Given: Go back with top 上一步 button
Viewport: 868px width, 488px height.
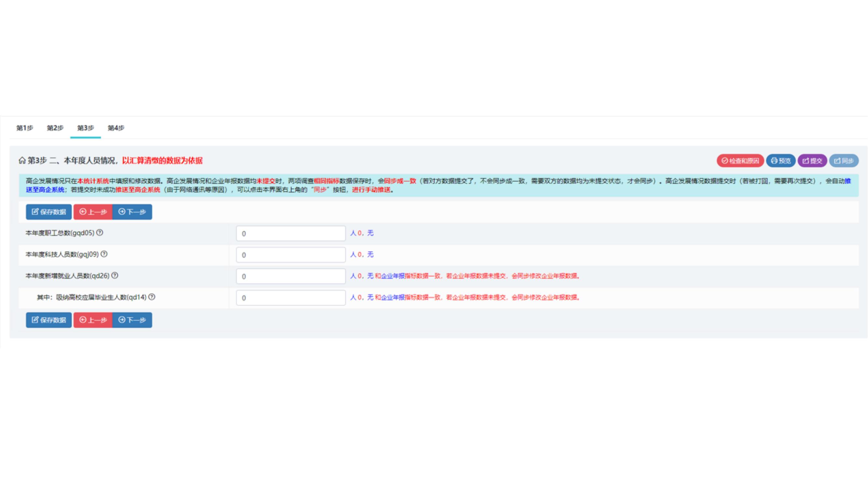Looking at the screenshot, I should tap(93, 212).
